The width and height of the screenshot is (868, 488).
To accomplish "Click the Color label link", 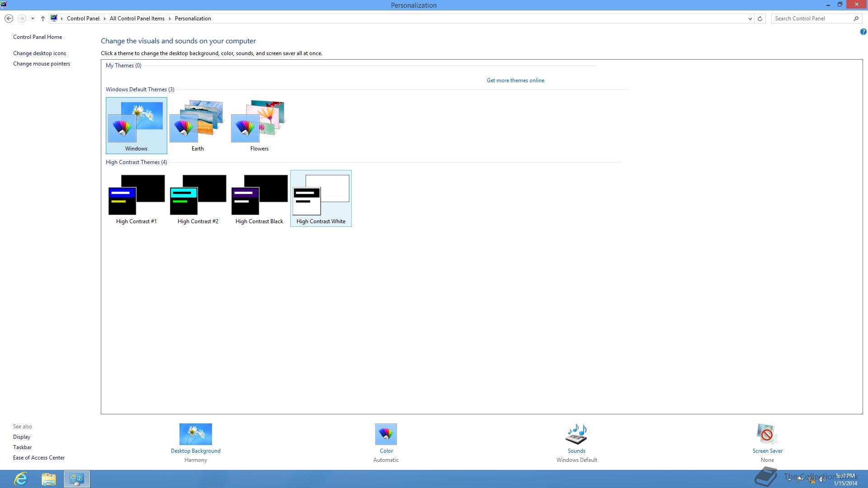I will pyautogui.click(x=386, y=451).
